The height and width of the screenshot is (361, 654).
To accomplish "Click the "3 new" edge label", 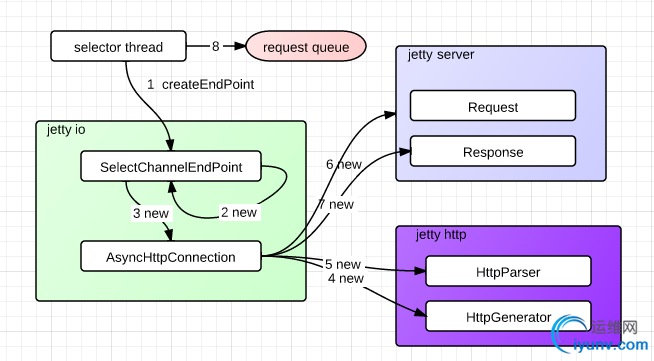I will (151, 213).
